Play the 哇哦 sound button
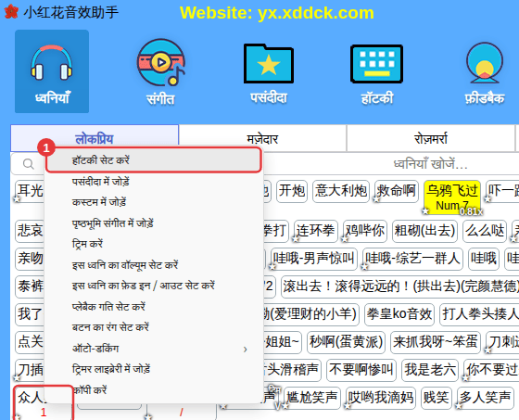 pos(484,259)
